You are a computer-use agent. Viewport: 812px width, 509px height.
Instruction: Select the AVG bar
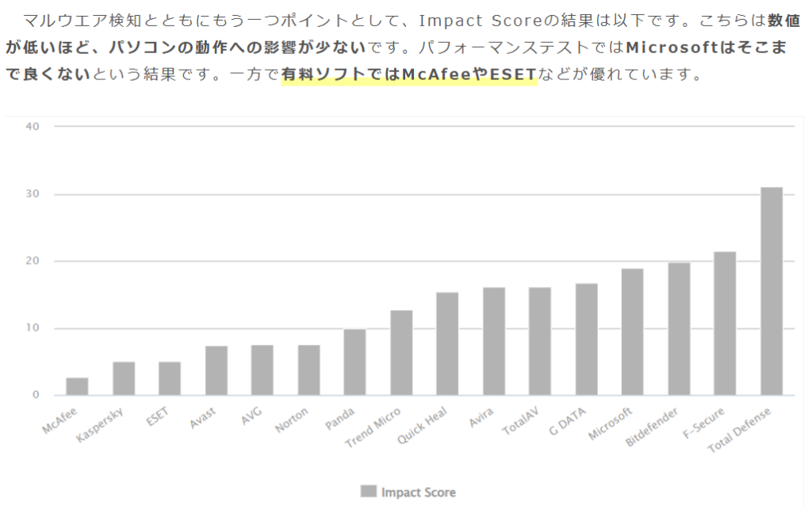click(x=262, y=370)
